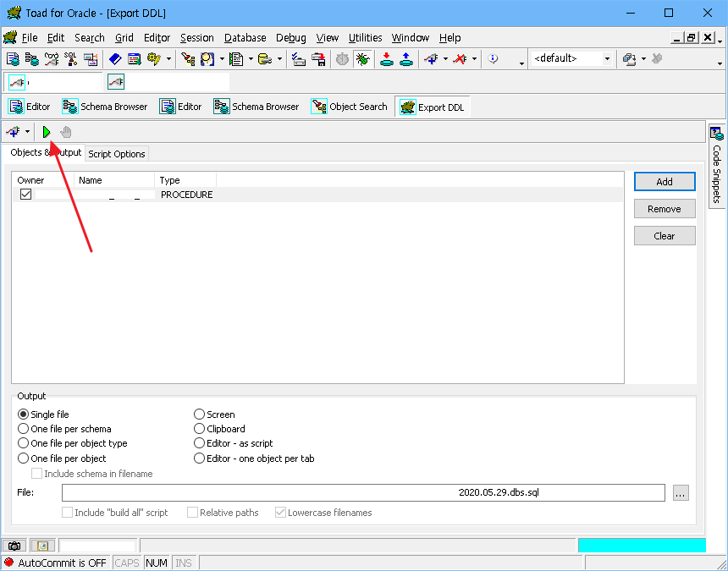Open the Session menu
Screen dimensions: 728x571
coord(197,38)
